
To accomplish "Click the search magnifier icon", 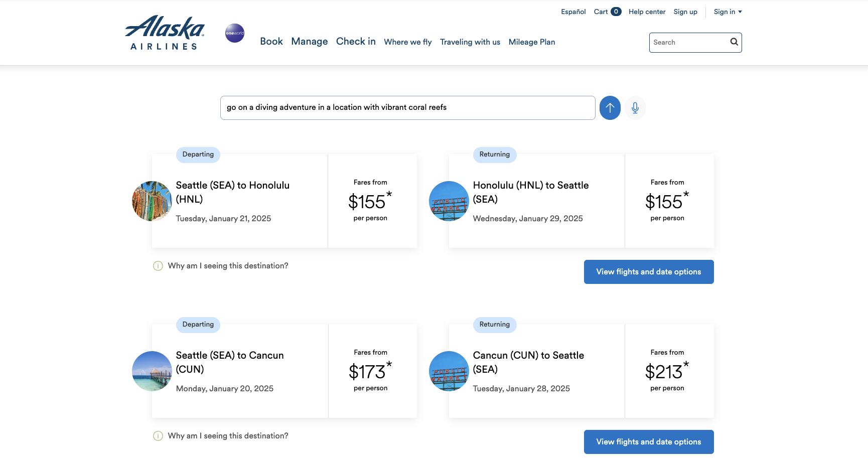I will (x=734, y=42).
